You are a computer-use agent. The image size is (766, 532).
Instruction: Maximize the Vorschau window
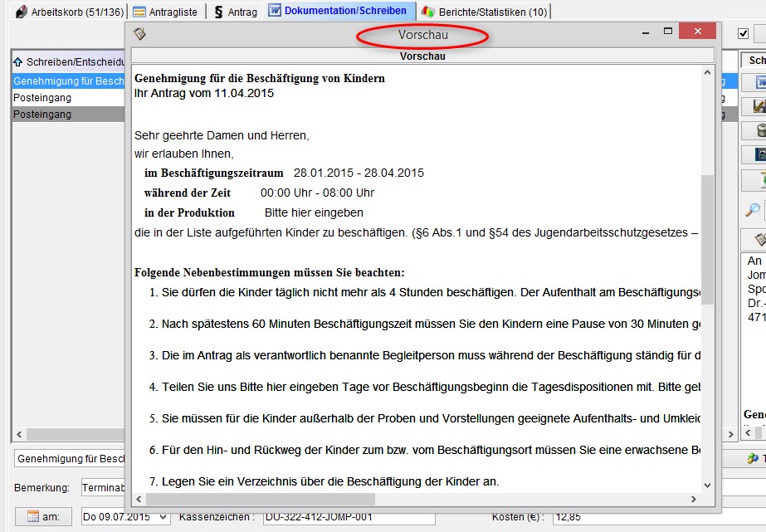[668, 32]
